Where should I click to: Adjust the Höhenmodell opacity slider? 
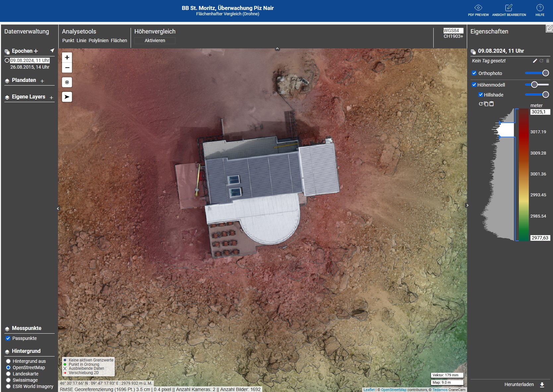(534, 85)
